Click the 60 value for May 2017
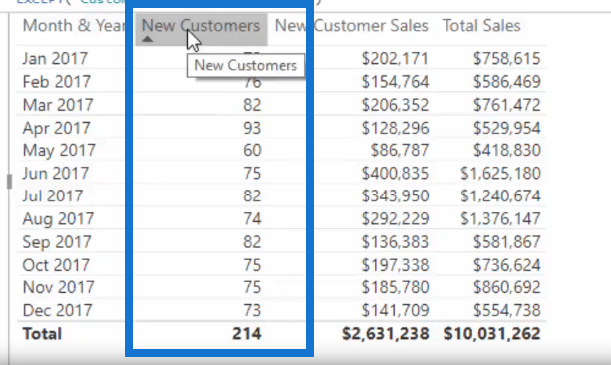 point(252,150)
